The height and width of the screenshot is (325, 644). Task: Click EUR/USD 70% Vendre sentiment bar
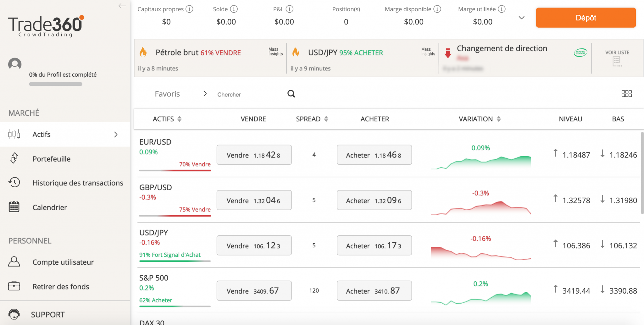[175, 170]
